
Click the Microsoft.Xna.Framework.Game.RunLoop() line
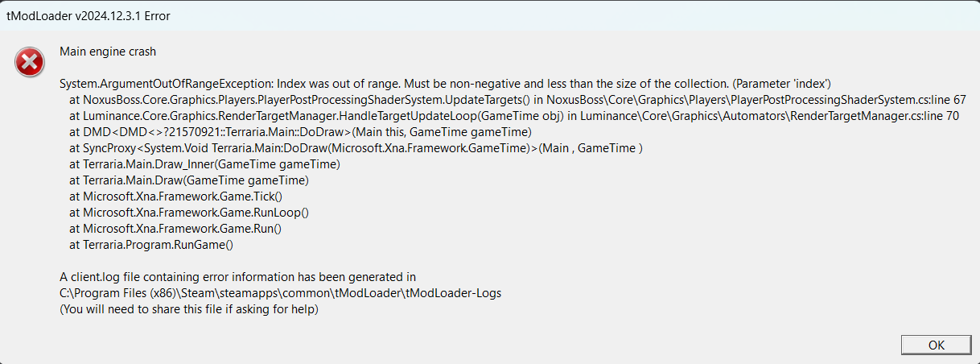(189, 213)
